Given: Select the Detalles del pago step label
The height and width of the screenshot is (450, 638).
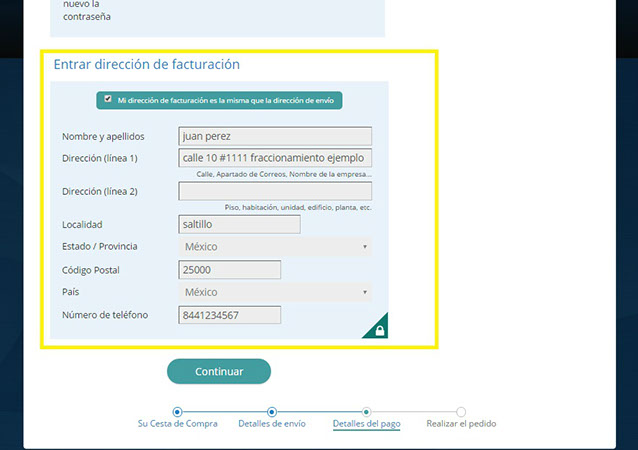Looking at the screenshot, I should pos(366,424).
